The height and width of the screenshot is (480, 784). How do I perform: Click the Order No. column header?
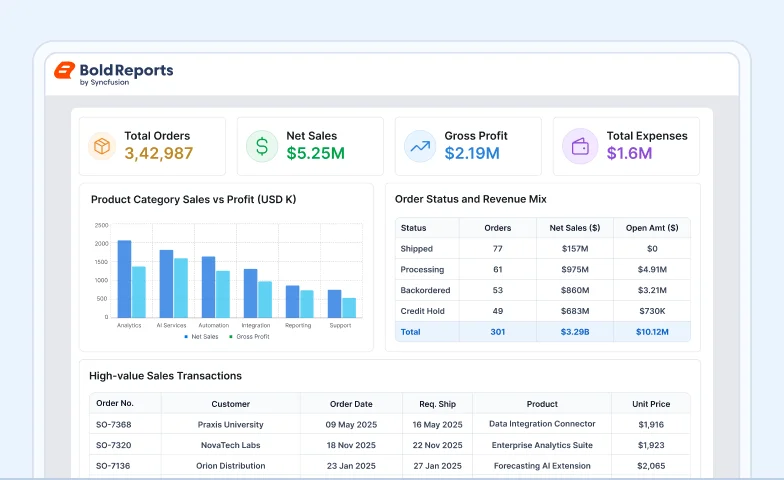(x=114, y=403)
